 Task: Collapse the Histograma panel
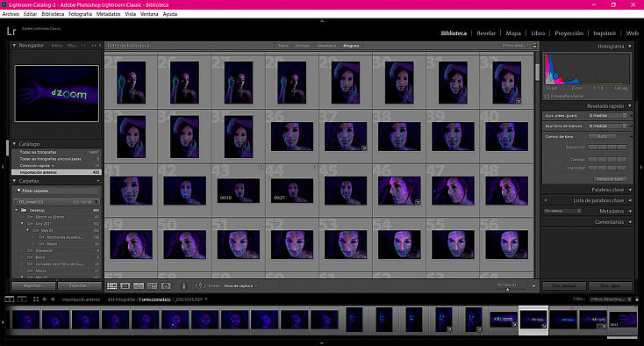pos(630,46)
